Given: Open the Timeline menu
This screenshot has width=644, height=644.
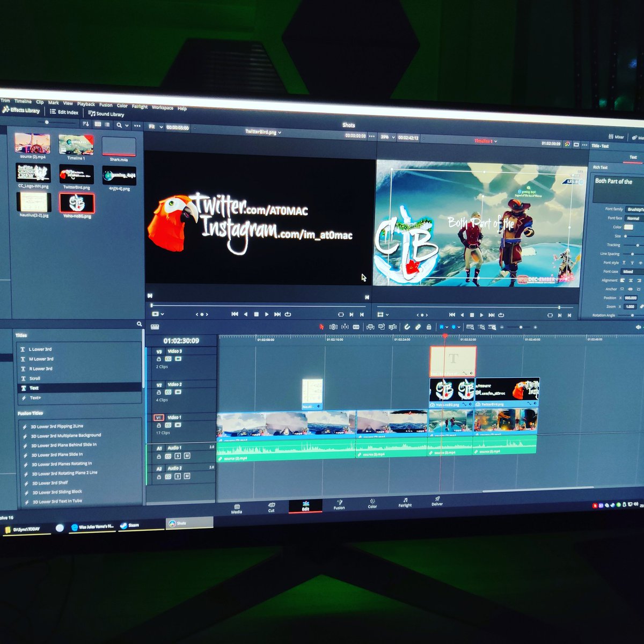Looking at the screenshot, I should pos(23,101).
